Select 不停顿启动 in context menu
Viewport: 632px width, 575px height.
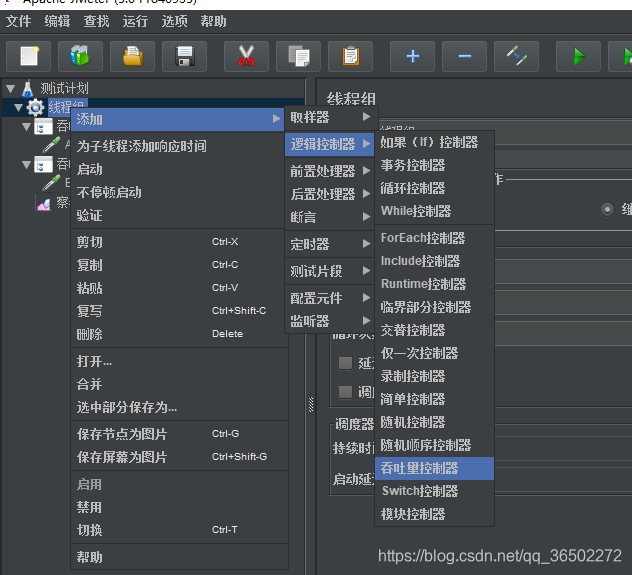pos(178,192)
